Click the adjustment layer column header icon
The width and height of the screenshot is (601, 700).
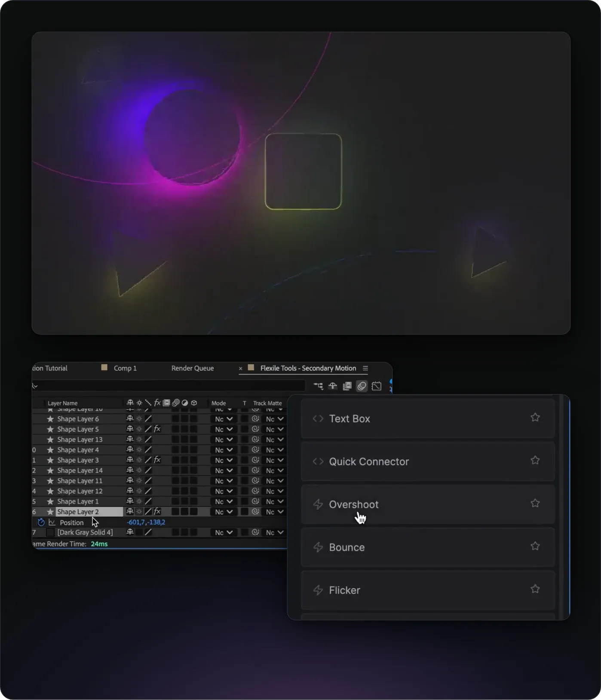185,403
